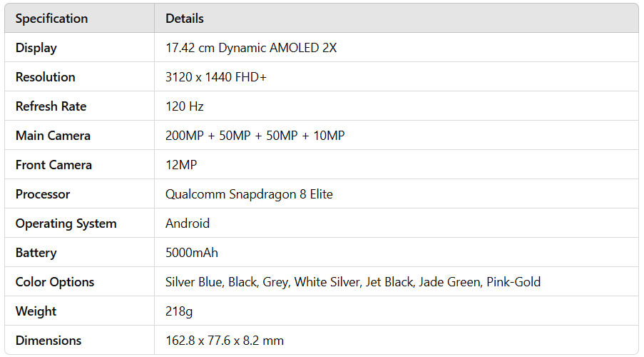644x357 pixels.
Task: Select the Resolution row label
Action: click(46, 77)
